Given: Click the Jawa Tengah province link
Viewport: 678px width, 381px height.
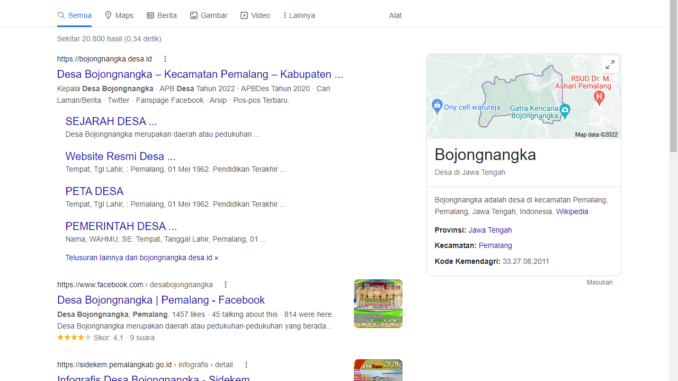Looking at the screenshot, I should 490,230.
